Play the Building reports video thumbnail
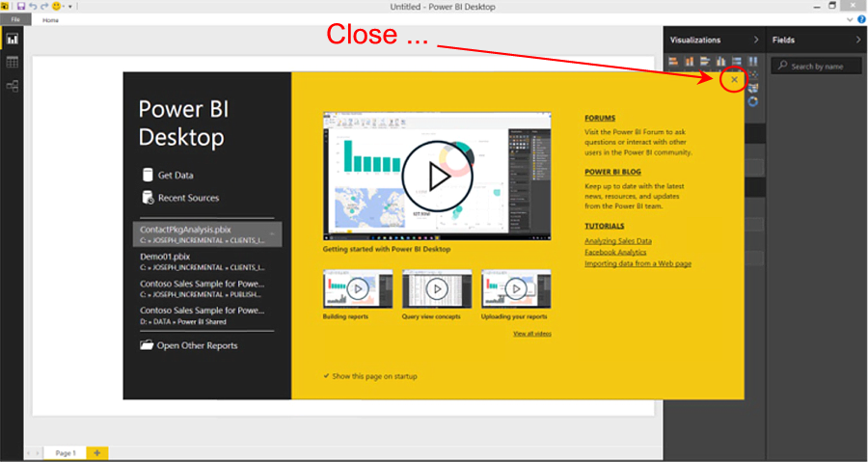 pos(358,288)
